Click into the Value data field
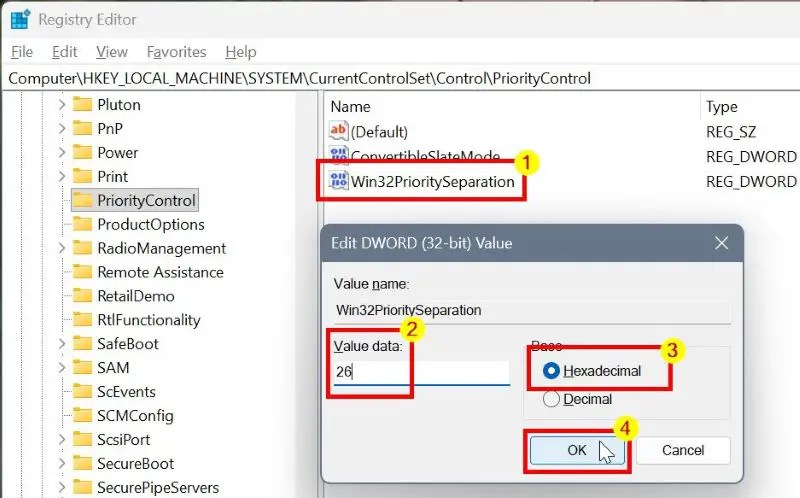Image resolution: width=800 pixels, height=498 pixels. (x=422, y=372)
